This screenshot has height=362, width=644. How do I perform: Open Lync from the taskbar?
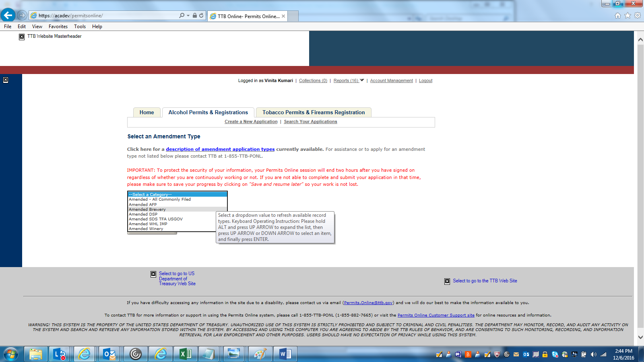tap(60, 354)
